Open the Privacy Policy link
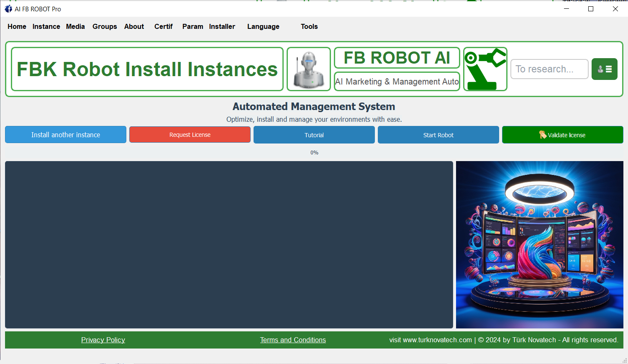628x364 pixels. 103,340
